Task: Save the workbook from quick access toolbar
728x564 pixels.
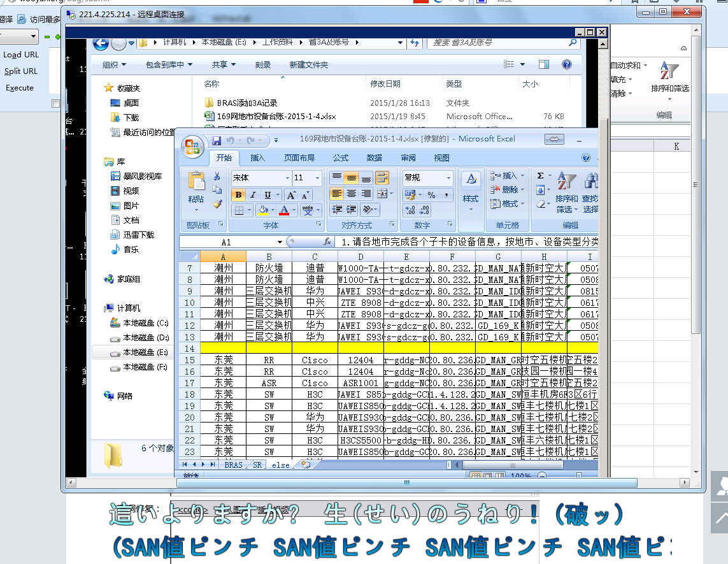Action: (x=217, y=140)
